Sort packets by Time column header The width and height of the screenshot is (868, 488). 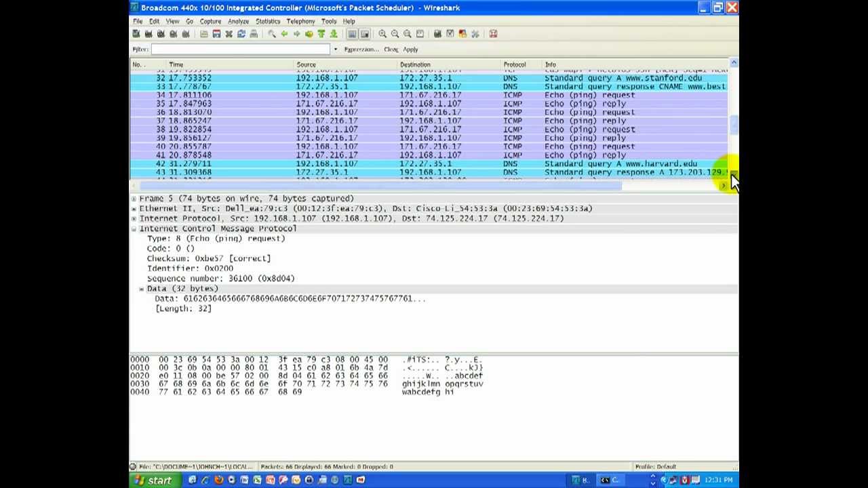point(230,64)
